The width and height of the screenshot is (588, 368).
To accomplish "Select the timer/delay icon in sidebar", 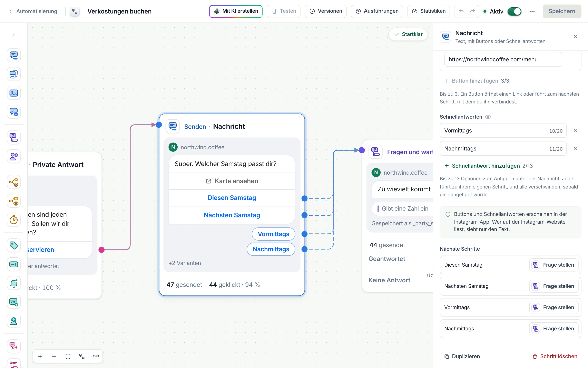I will point(14,220).
